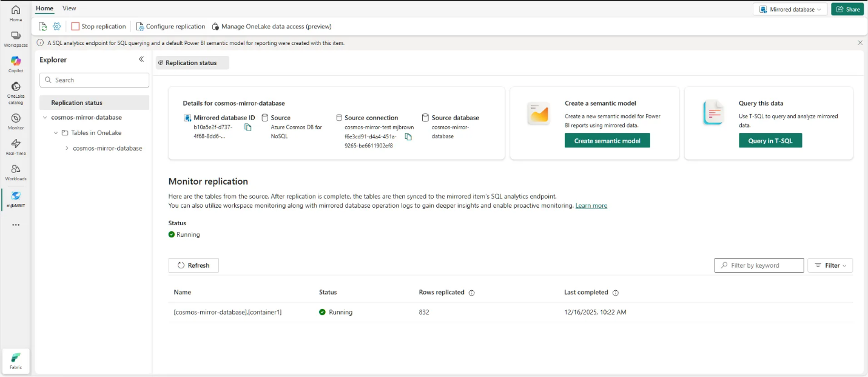Select the Replication status tab
Viewport: 868px width, 377px height.
tap(192, 63)
